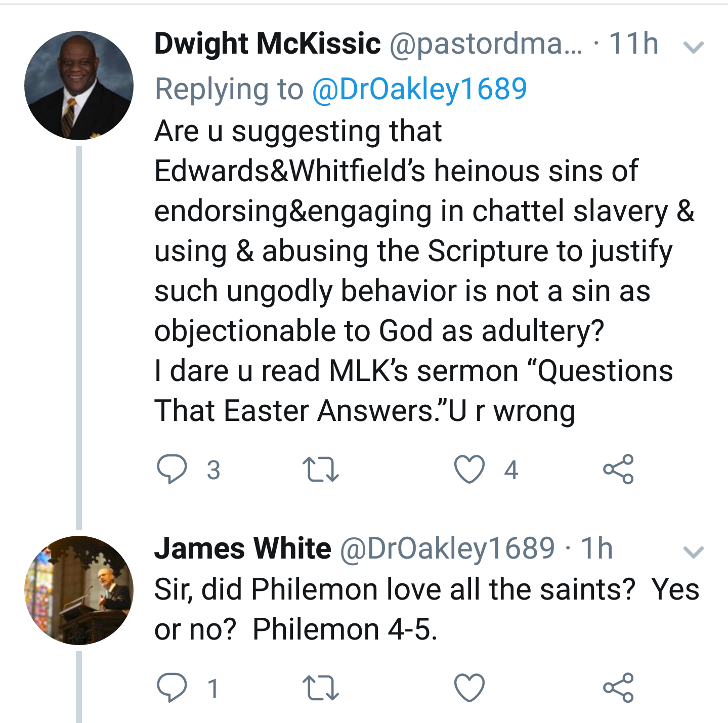Retweet Dwight McKissic's tweet

coord(320,469)
